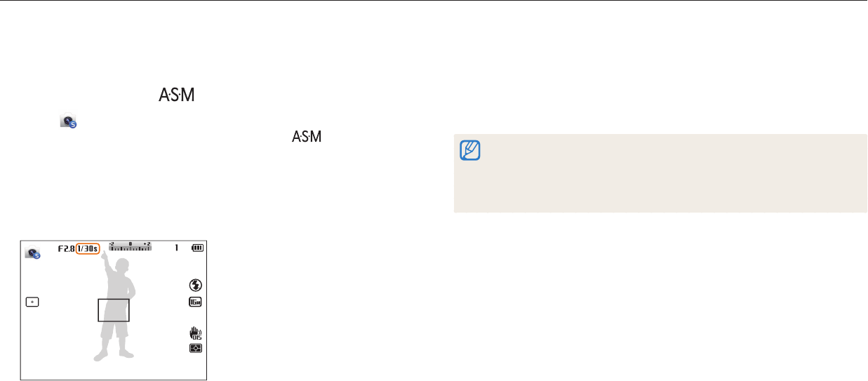The width and height of the screenshot is (868, 381).
Task: Click the focus area icon on preview's left edge
Action: pyautogui.click(x=32, y=302)
